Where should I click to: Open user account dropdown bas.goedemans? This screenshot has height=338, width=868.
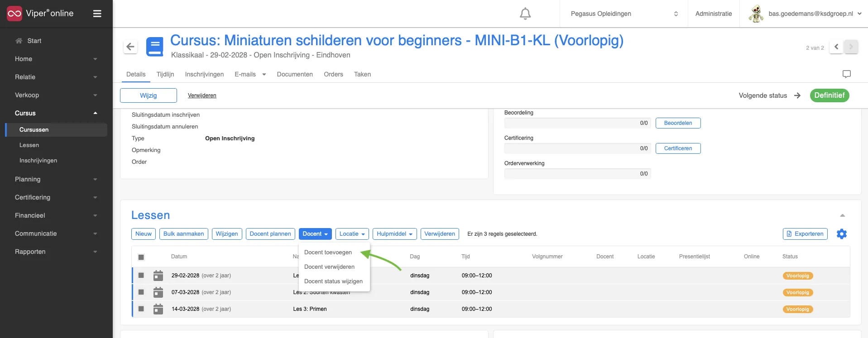coord(815,14)
